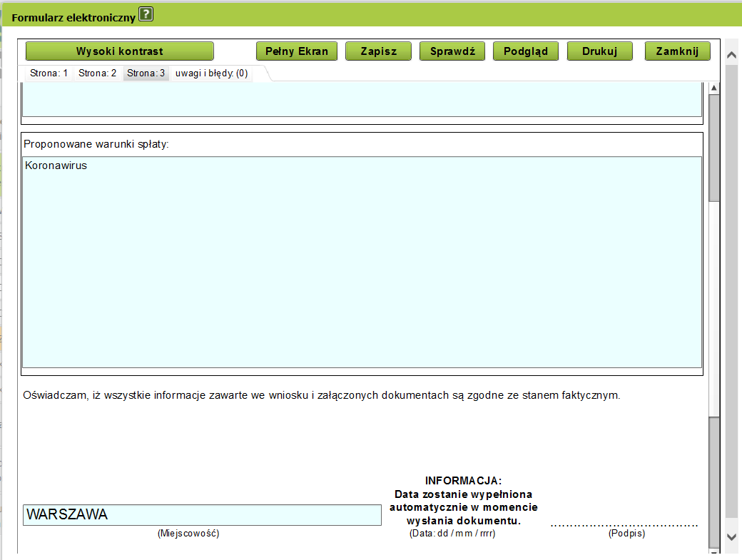
Task: Validate the form with Sprawdź
Action: click(452, 51)
